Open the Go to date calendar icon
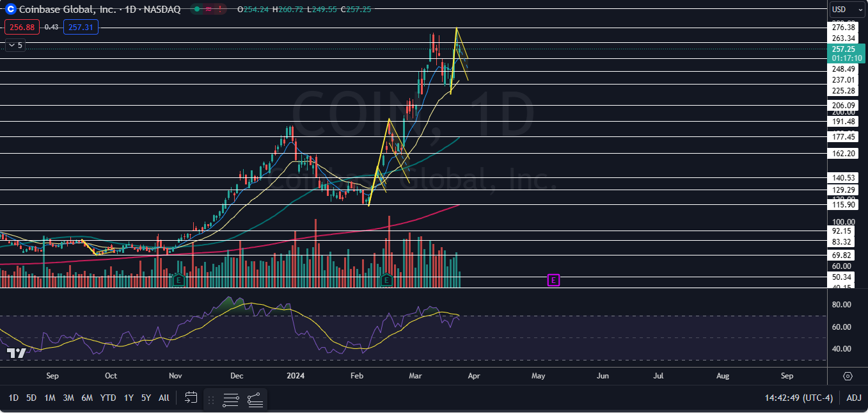 tap(191, 398)
